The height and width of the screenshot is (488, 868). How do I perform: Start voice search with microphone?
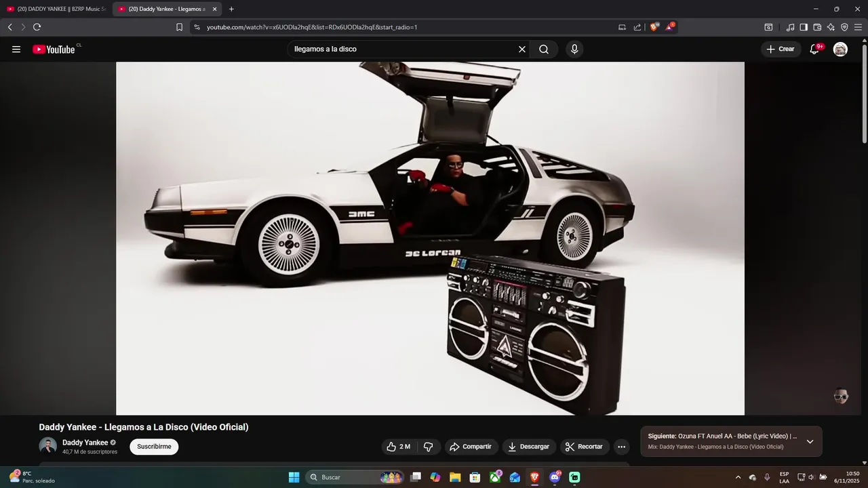[574, 49]
